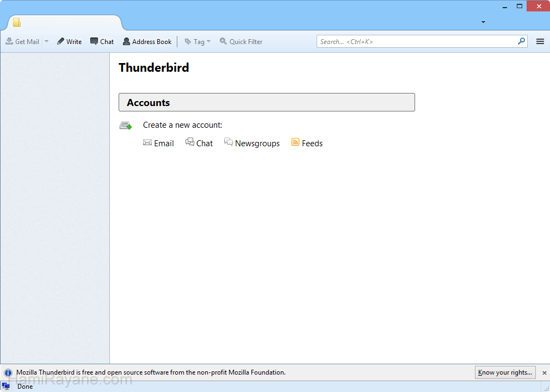This screenshot has height=392, width=550.
Task: Open Chat from the toolbar
Action: (x=102, y=41)
